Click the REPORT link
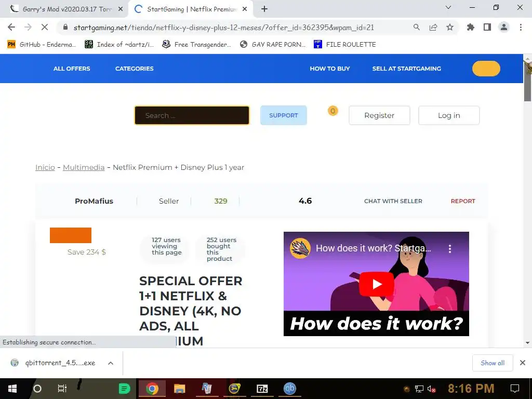The height and width of the screenshot is (399, 532). coord(463,201)
